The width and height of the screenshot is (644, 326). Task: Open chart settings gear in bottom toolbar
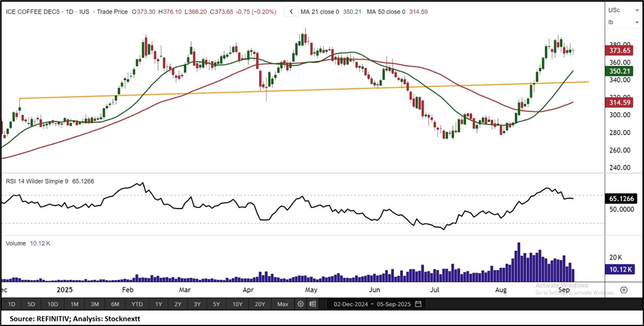click(x=301, y=304)
